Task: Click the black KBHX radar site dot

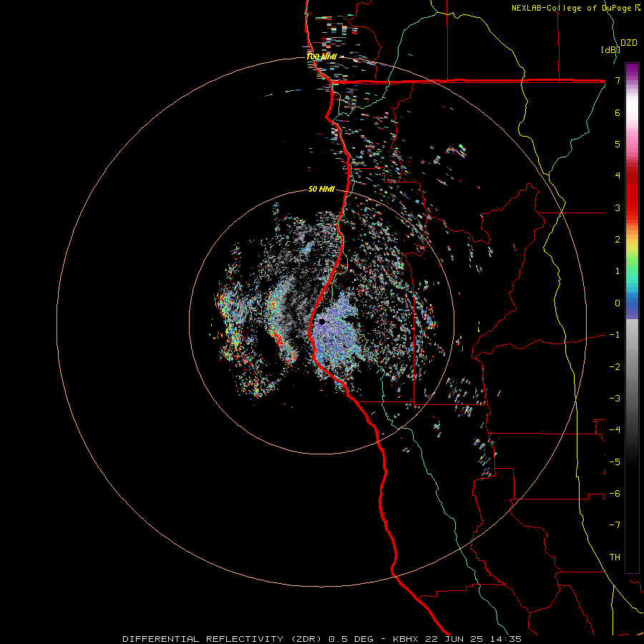Action: click(x=322, y=321)
